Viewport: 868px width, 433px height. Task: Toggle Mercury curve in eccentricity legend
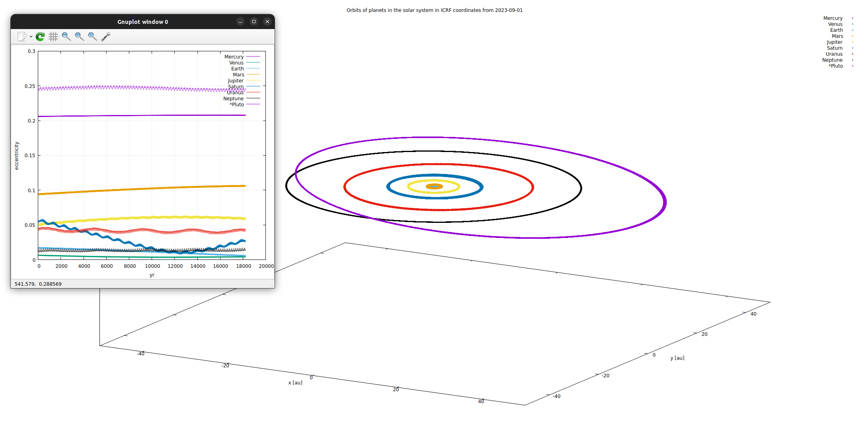tap(234, 57)
